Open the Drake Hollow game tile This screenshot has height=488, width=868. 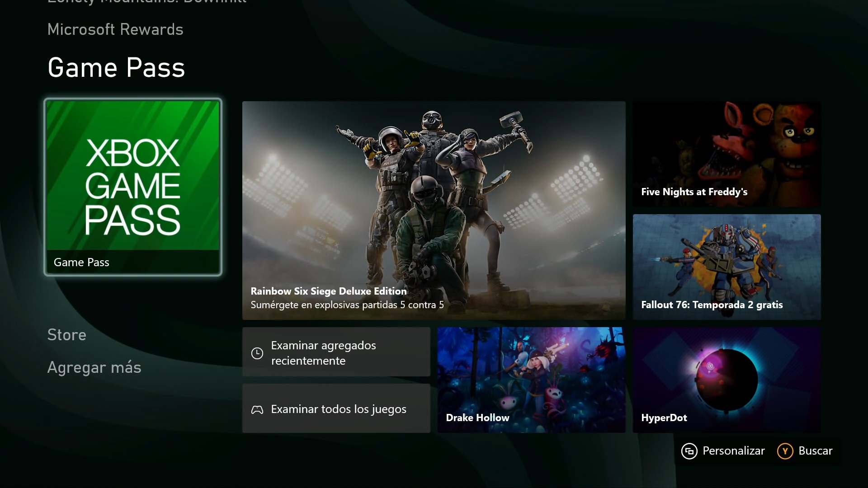click(x=531, y=380)
